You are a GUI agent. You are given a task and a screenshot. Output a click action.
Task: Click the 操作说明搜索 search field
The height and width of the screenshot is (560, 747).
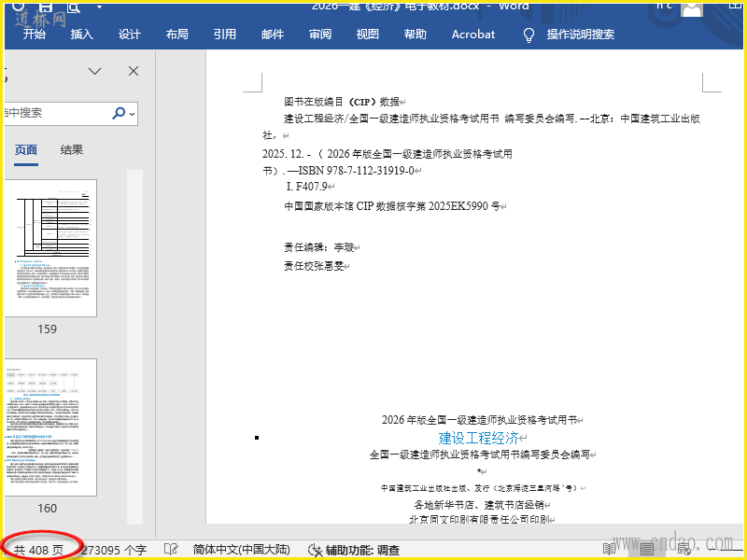pyautogui.click(x=580, y=35)
